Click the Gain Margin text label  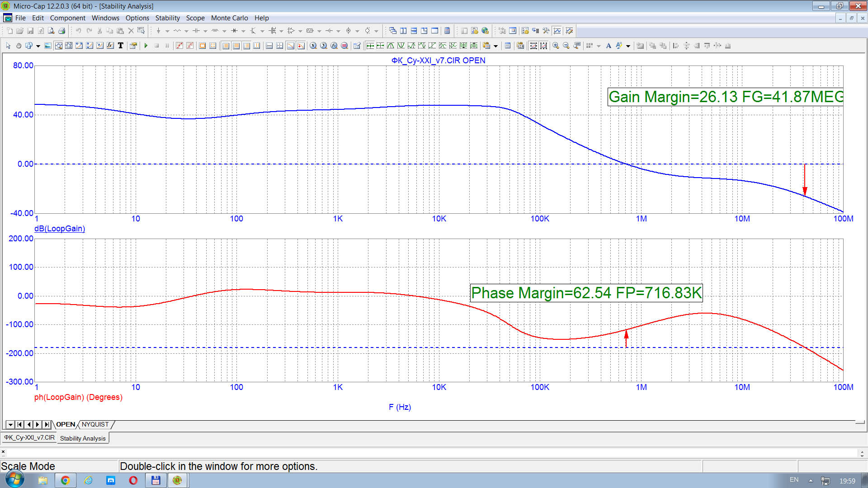point(726,97)
